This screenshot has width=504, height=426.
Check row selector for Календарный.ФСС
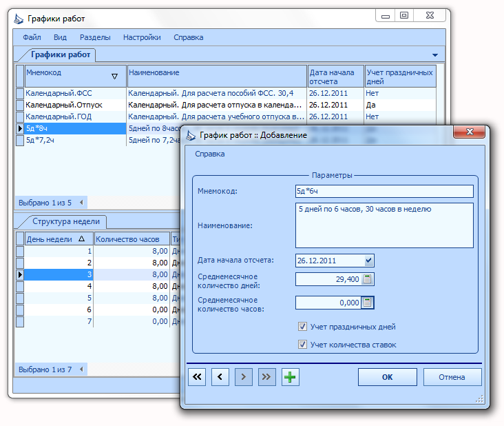(x=20, y=93)
